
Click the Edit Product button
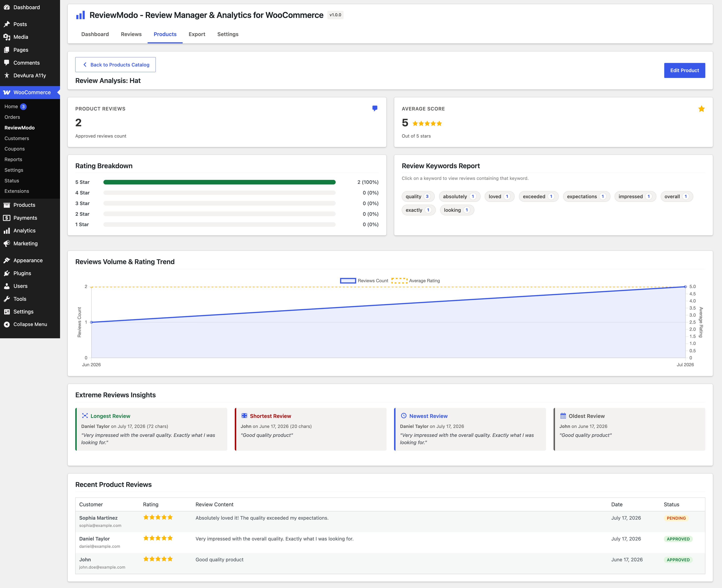click(x=684, y=70)
